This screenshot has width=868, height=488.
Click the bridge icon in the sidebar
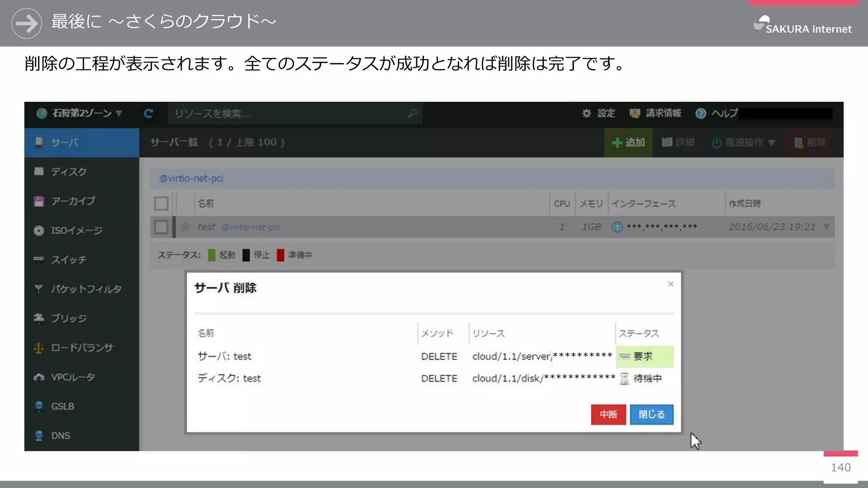(39, 318)
